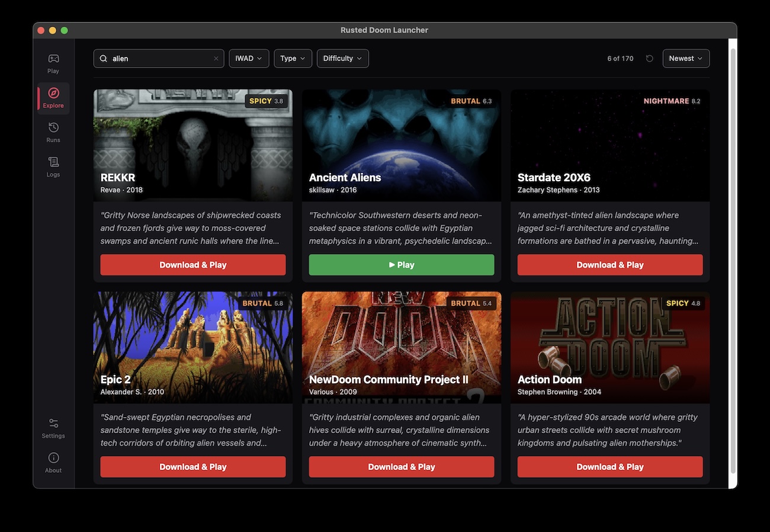
Task: Click the 'Rusted Doom Launcher' window title
Action: (x=384, y=30)
